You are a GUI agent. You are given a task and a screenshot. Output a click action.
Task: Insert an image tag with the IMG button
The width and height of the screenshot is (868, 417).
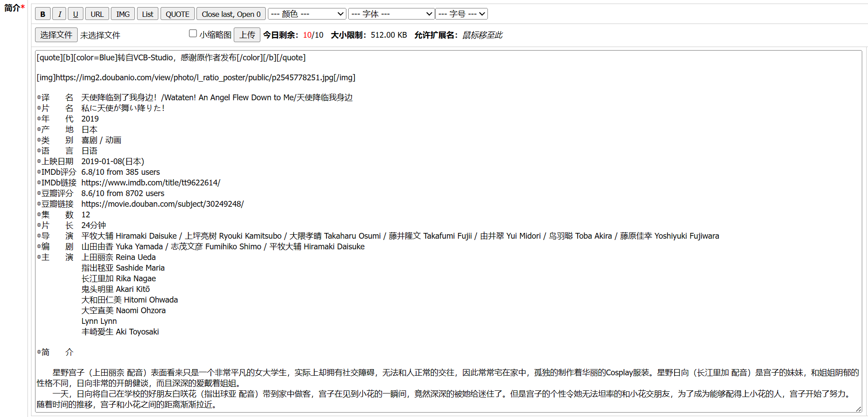123,14
